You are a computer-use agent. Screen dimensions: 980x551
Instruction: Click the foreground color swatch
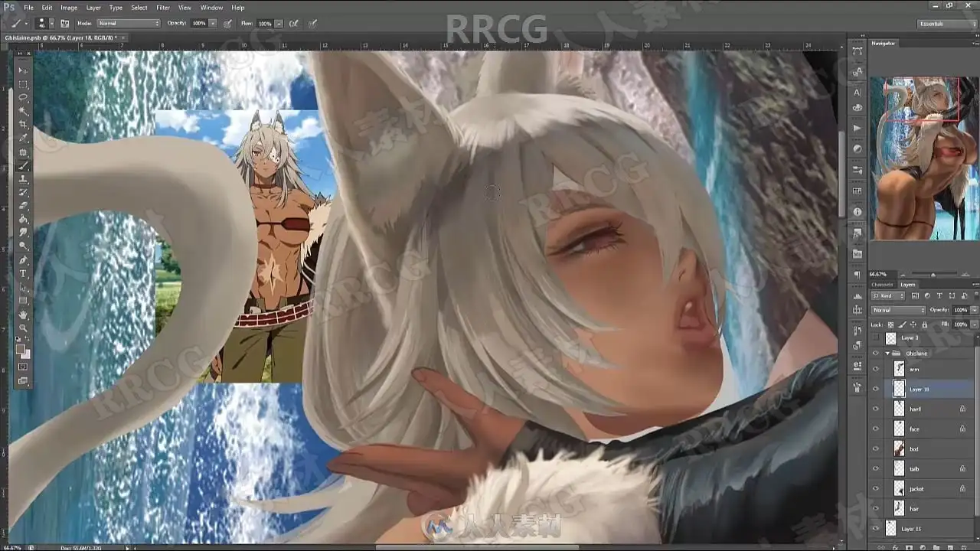point(21,349)
